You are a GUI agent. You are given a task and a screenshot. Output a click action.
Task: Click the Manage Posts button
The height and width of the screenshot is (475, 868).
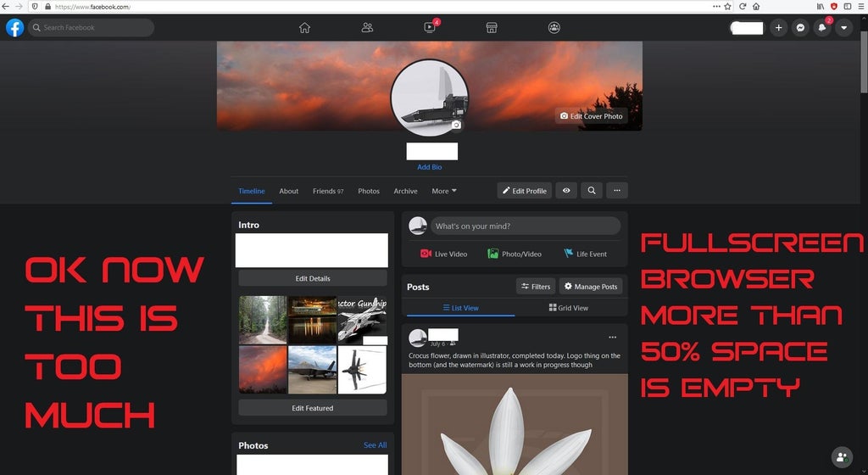coord(591,286)
